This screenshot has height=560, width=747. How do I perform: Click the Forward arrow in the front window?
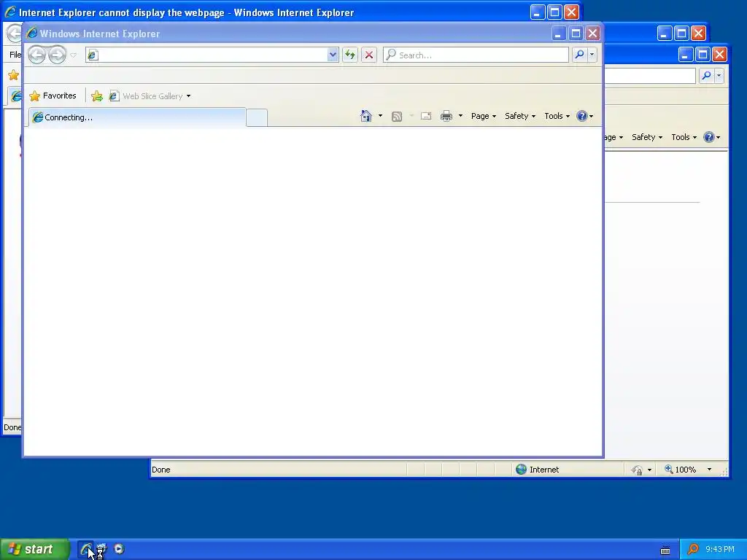click(58, 55)
